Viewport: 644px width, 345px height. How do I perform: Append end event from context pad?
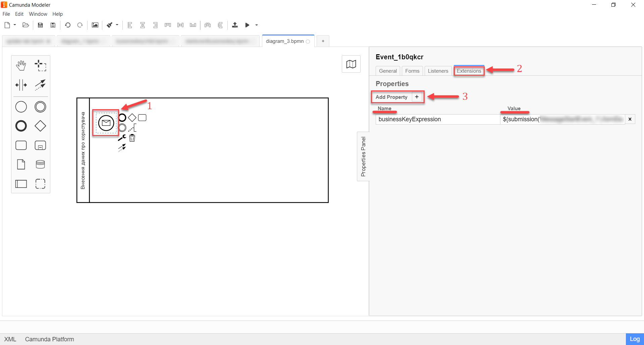122,118
